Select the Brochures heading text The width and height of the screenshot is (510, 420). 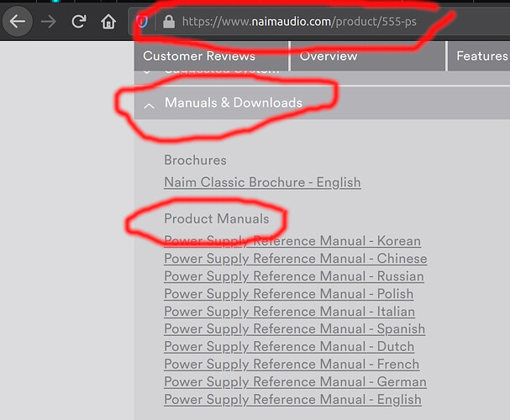click(x=195, y=160)
